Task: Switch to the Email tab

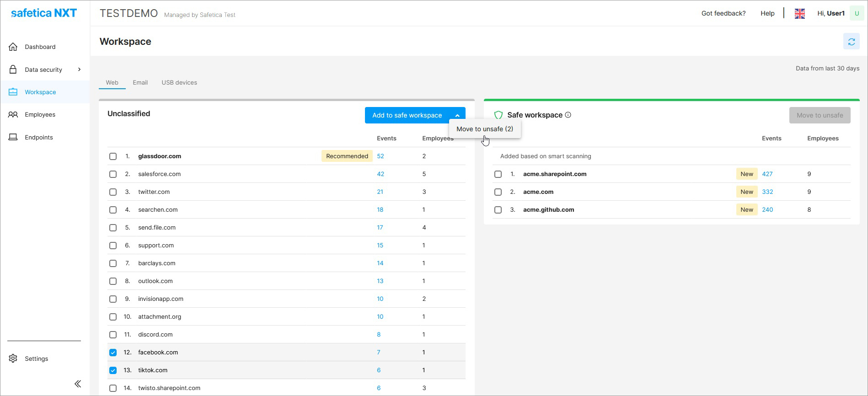Action: (x=140, y=83)
